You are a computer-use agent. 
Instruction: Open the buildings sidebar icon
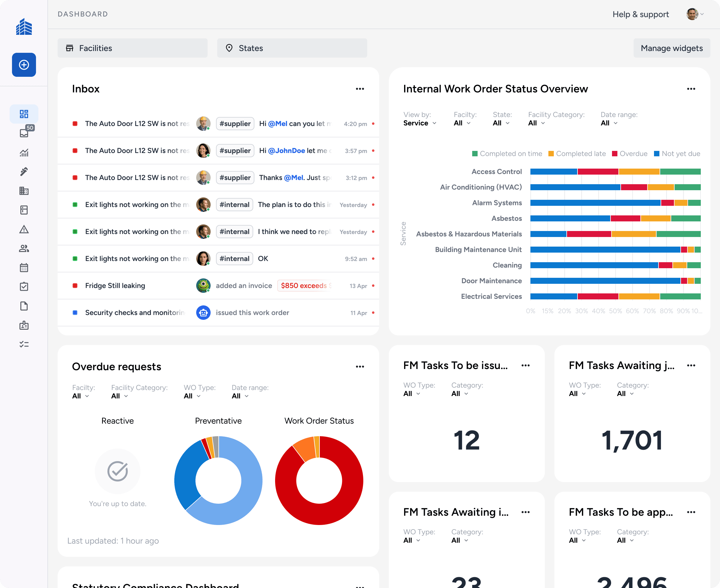[x=24, y=191]
